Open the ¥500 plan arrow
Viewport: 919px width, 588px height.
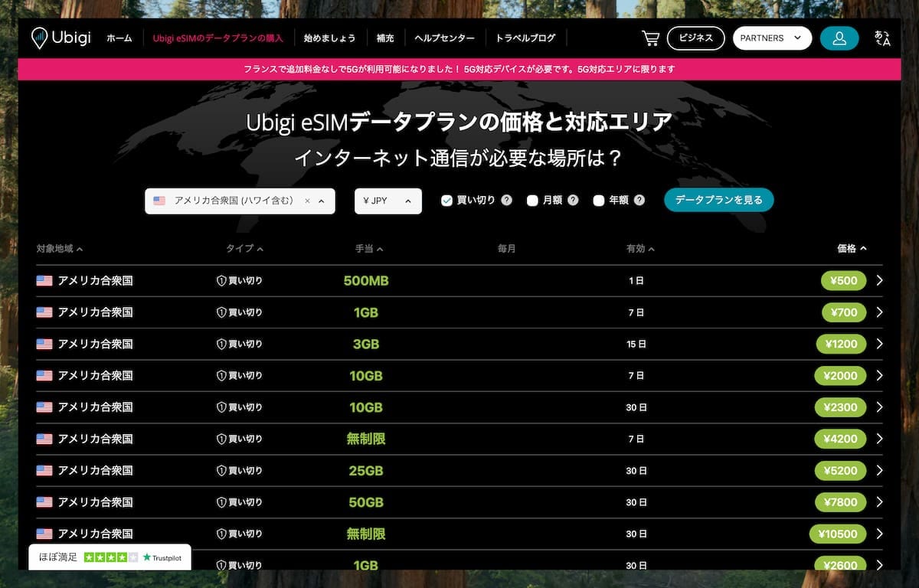(879, 281)
